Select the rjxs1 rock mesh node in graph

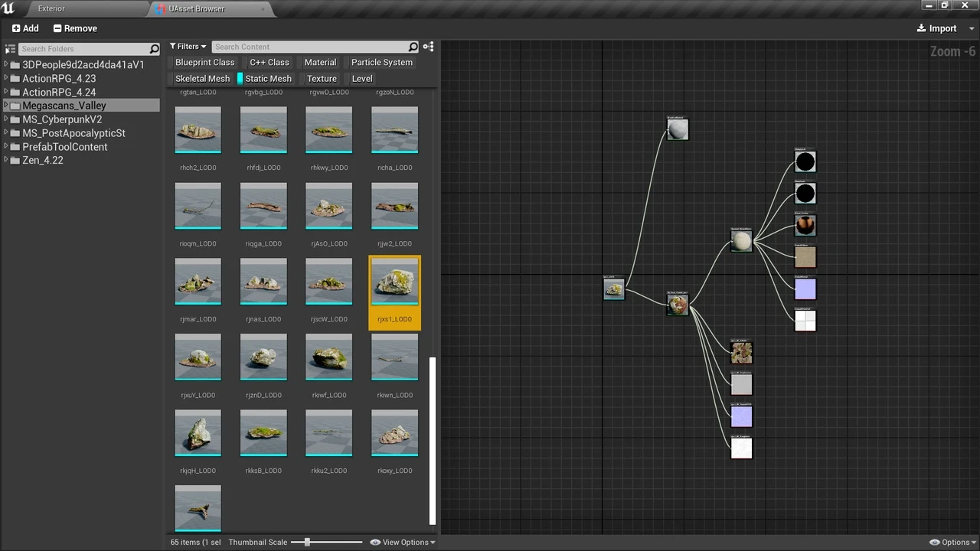(x=614, y=289)
